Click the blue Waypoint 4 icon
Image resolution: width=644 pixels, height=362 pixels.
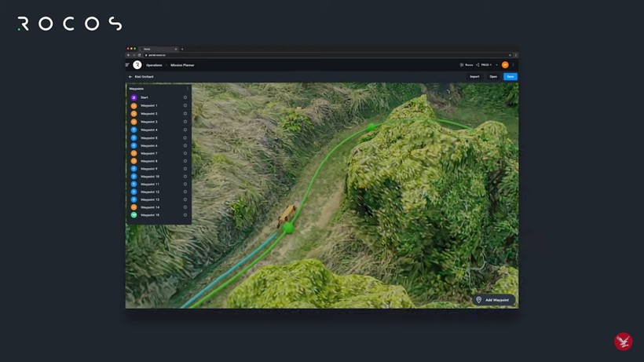click(x=134, y=130)
